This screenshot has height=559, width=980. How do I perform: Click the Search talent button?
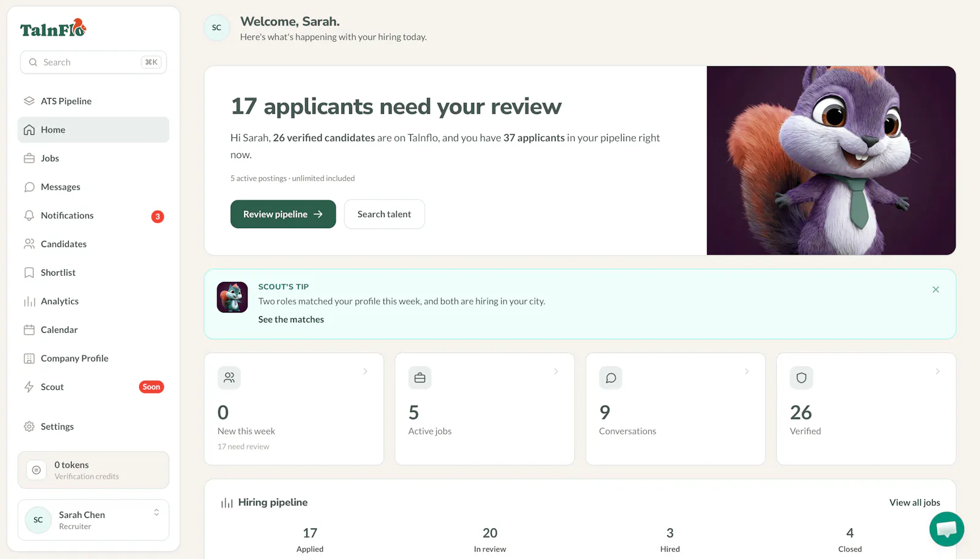[384, 214]
